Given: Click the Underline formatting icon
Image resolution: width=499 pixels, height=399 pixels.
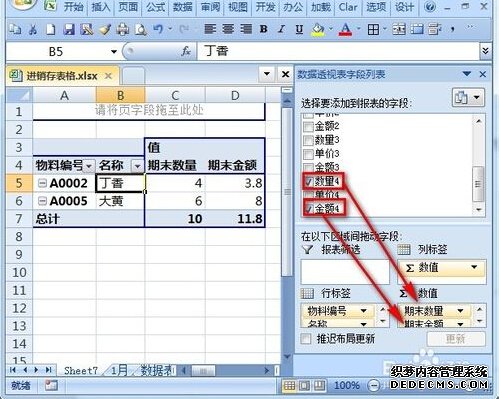Looking at the screenshot, I should tap(299, 29).
